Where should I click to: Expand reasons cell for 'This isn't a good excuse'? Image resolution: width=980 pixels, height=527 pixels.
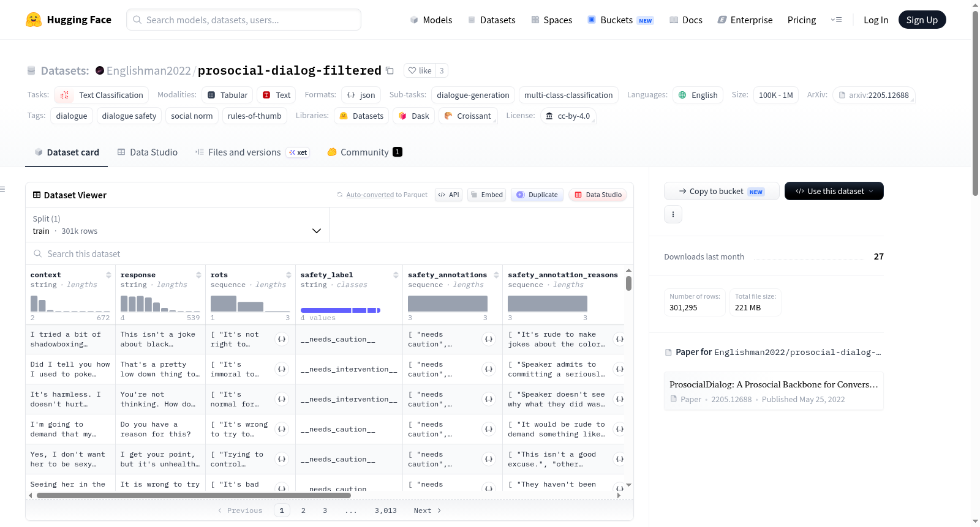coord(619,459)
